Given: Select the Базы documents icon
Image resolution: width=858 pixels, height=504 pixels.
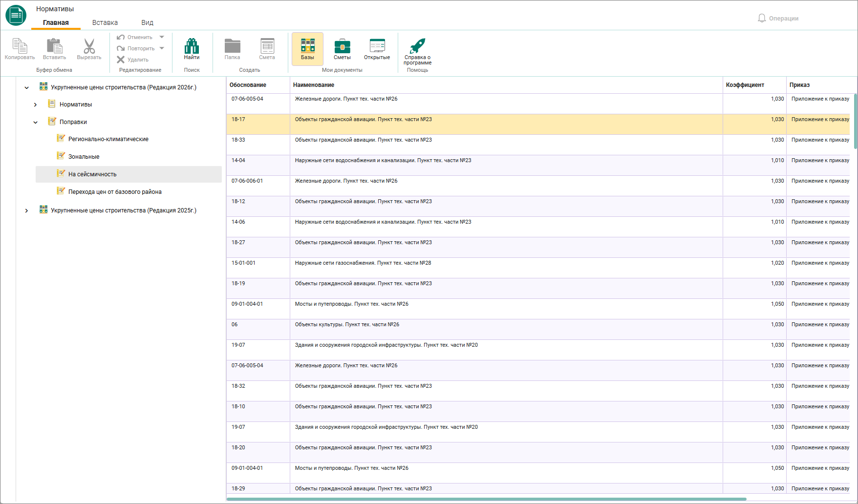Looking at the screenshot, I should (x=307, y=45).
